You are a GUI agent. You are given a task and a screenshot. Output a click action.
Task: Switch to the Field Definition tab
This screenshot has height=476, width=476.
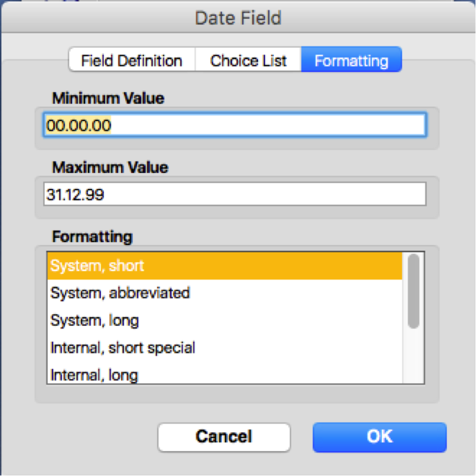pyautogui.click(x=131, y=60)
